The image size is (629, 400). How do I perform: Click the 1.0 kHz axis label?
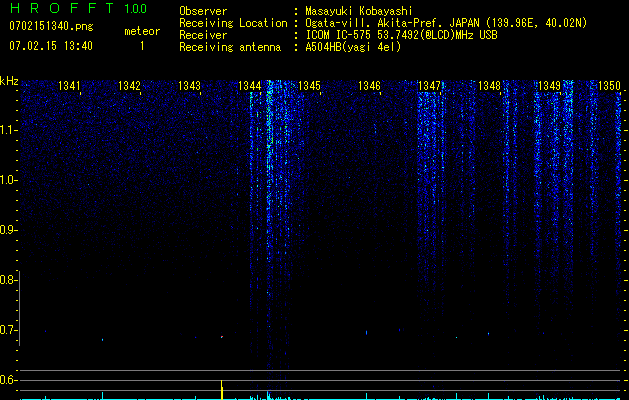(x=8, y=180)
